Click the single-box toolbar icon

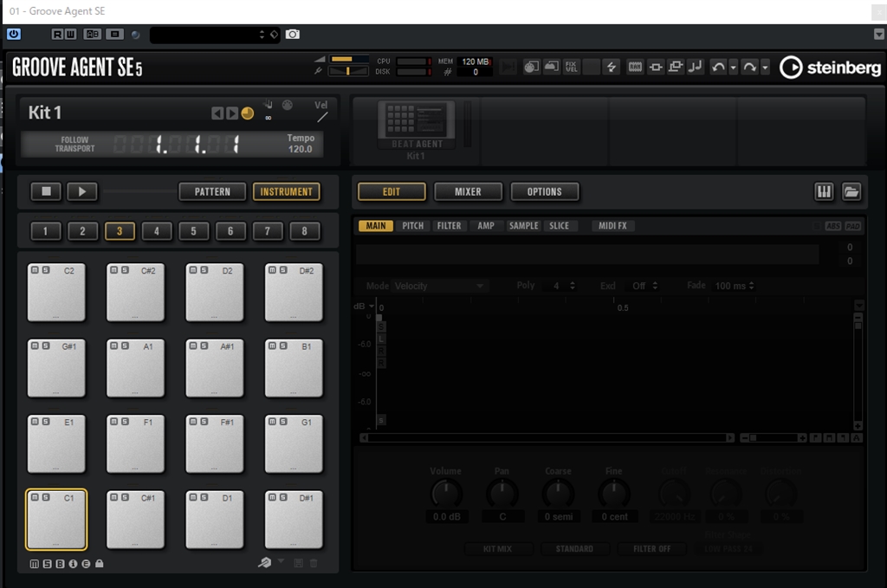[x=656, y=68]
